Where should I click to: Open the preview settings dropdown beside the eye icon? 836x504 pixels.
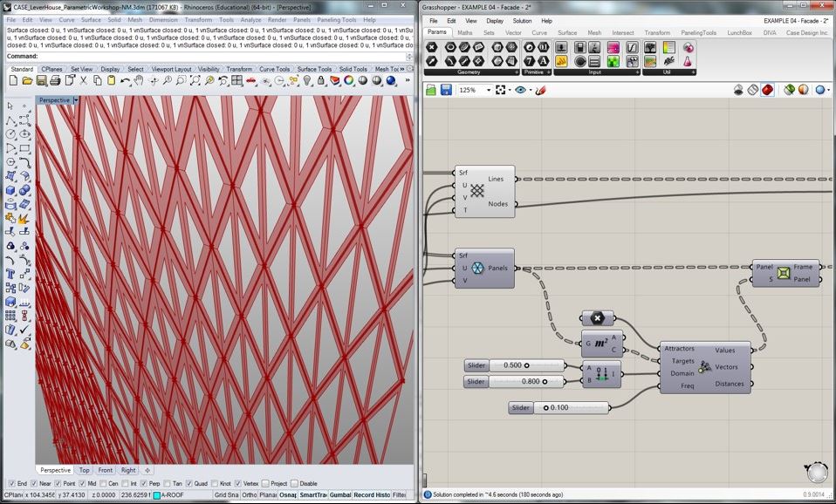(531, 90)
